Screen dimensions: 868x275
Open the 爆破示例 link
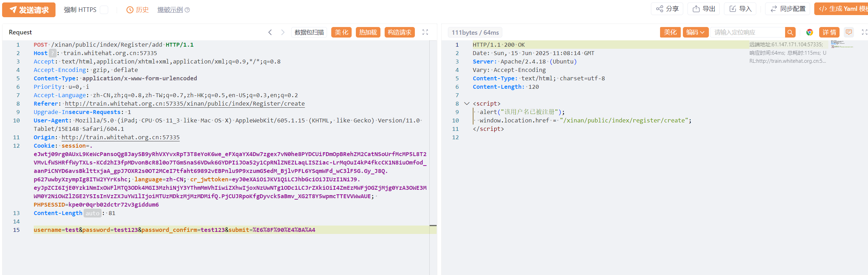(x=170, y=10)
